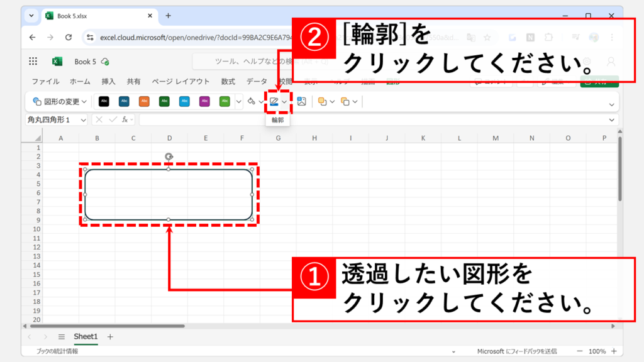Zoom out with the minus icon

[579, 351]
